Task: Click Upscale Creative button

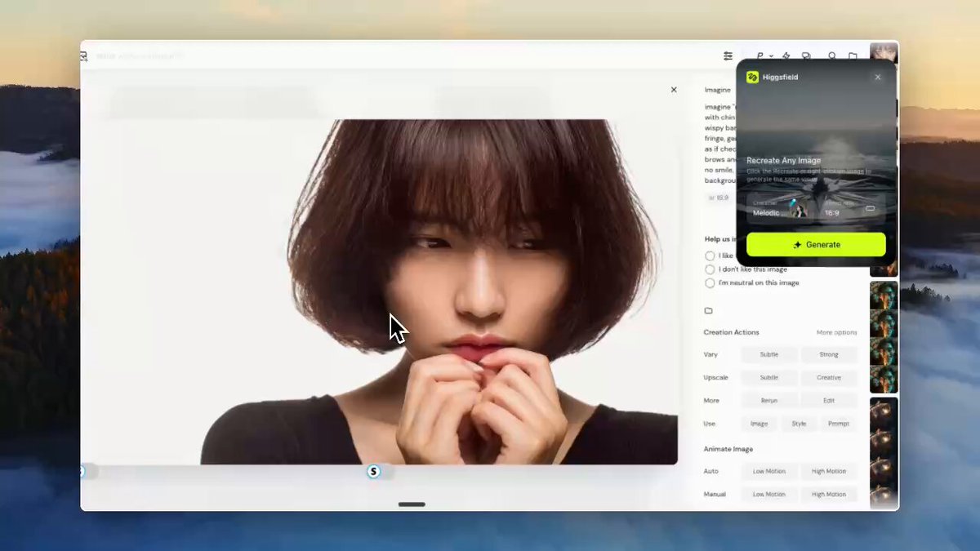Action: point(829,378)
